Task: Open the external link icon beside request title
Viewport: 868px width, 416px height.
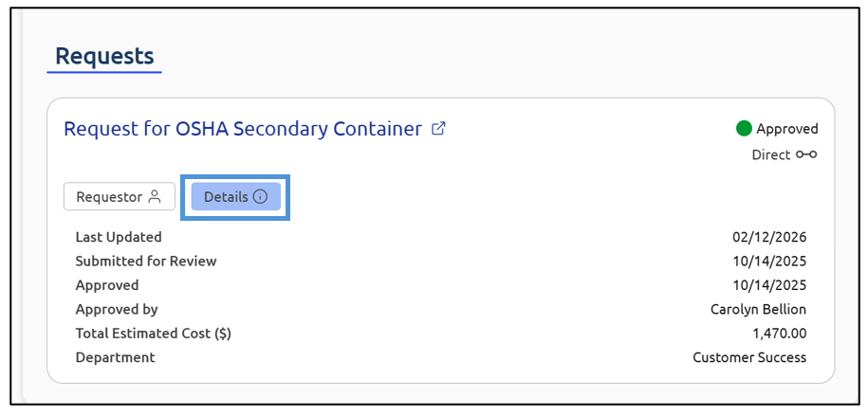Action: point(438,129)
